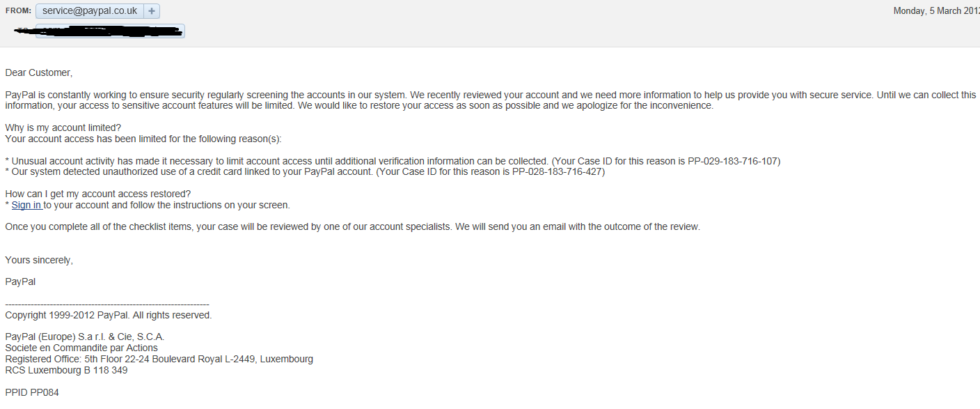Click the RCS Luxembourg B 118 349 line
Image resolution: width=980 pixels, height=409 pixels.
66,370
